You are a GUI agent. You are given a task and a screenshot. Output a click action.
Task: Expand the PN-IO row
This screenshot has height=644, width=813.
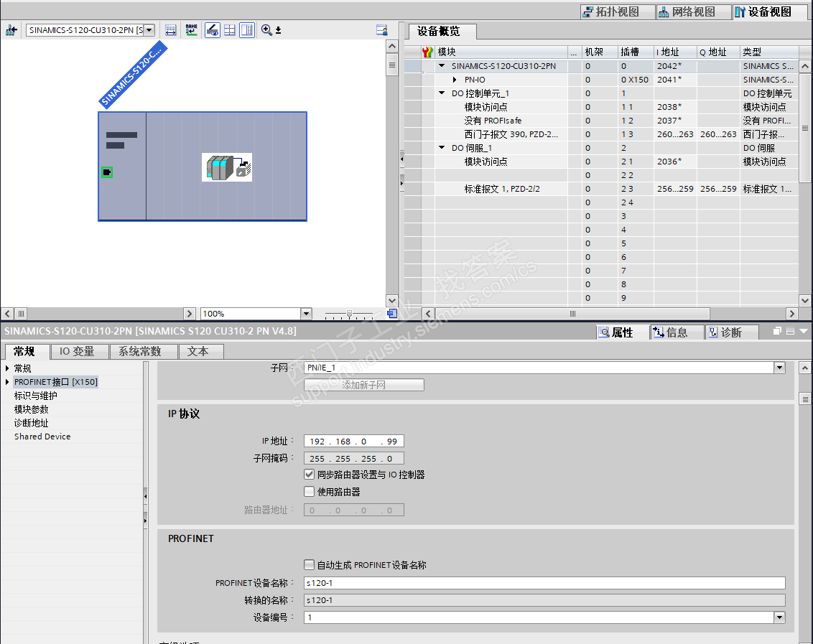[455, 80]
